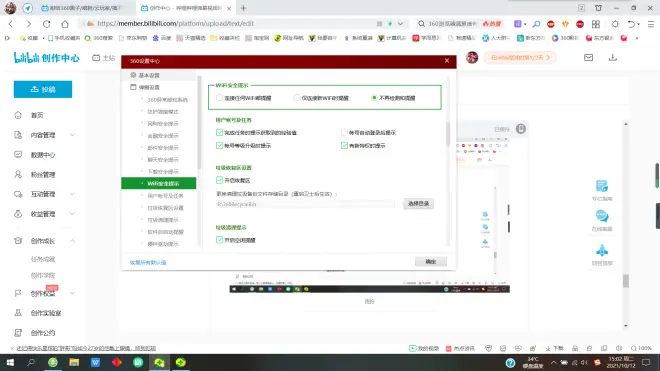Toggle 有新特权时提示 checkbox

coord(344,145)
